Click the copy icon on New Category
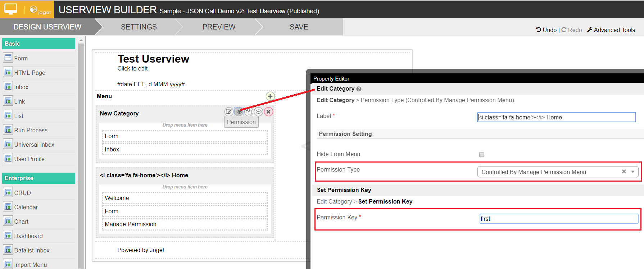Image resolution: width=644 pixels, height=269 pixels. click(249, 111)
